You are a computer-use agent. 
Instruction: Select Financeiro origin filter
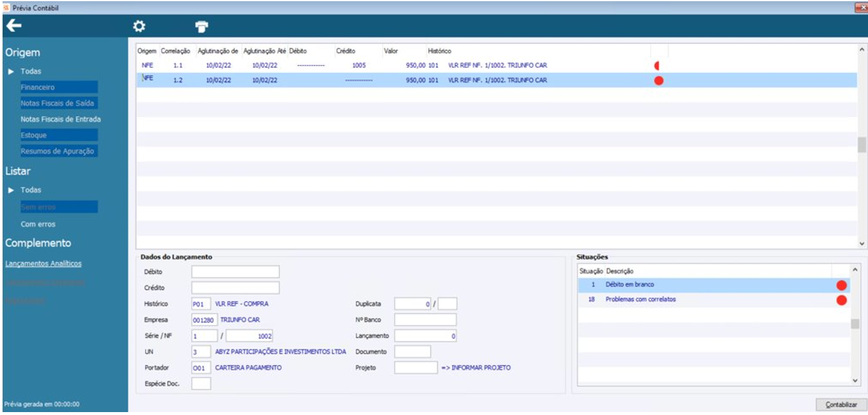(x=37, y=87)
